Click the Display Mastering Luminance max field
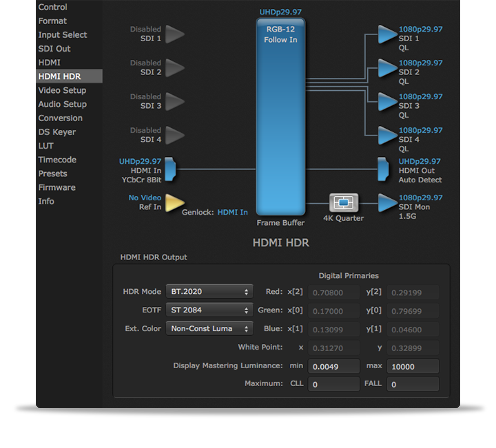Viewport: 496px width, 448px height. [413, 366]
